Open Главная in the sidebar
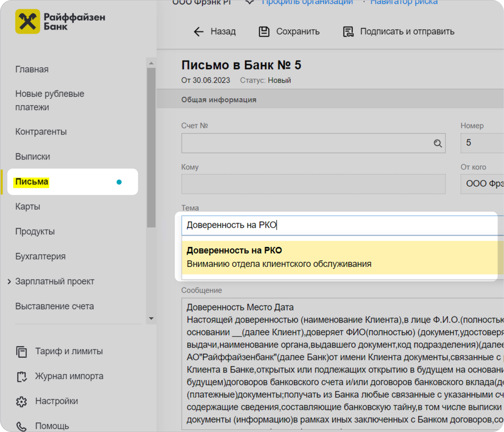 [x=32, y=69]
